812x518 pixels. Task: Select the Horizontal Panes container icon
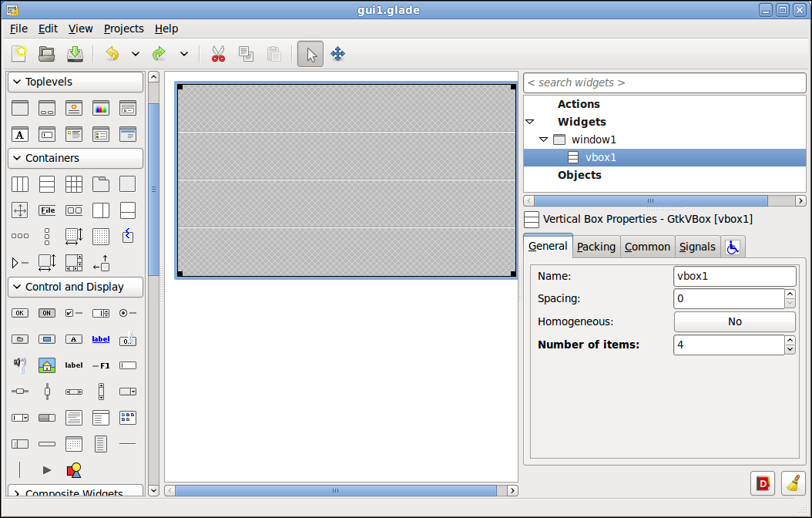coord(101,210)
